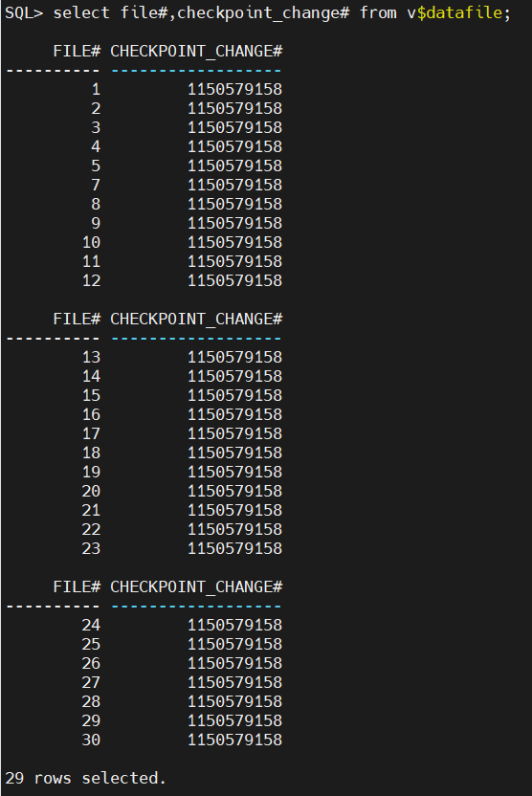
Task: Click the first FILE# column header
Action: pos(77,52)
